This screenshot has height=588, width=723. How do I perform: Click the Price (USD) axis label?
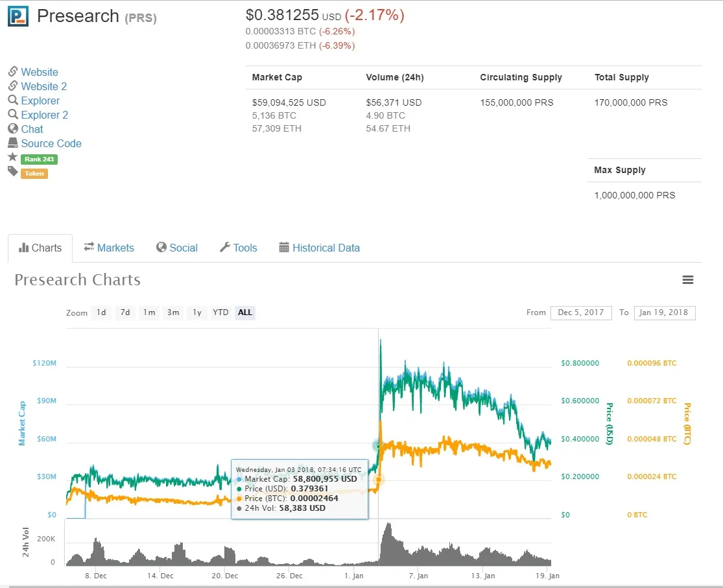[x=610, y=423]
